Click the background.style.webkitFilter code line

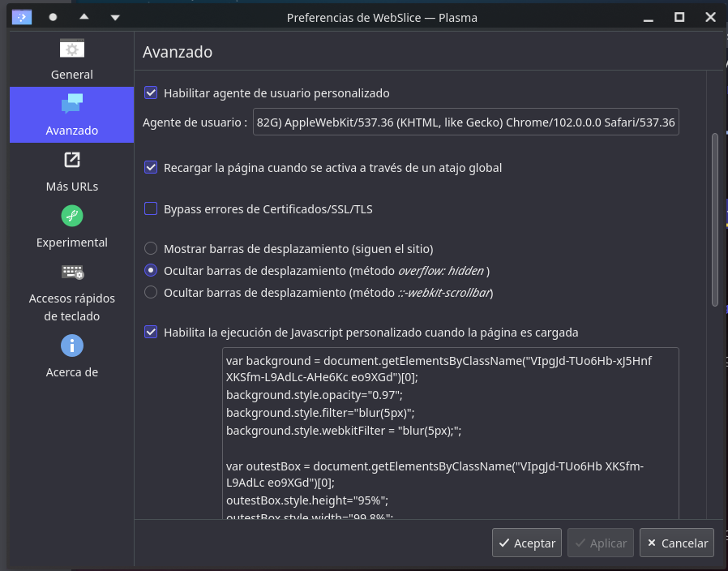click(344, 431)
